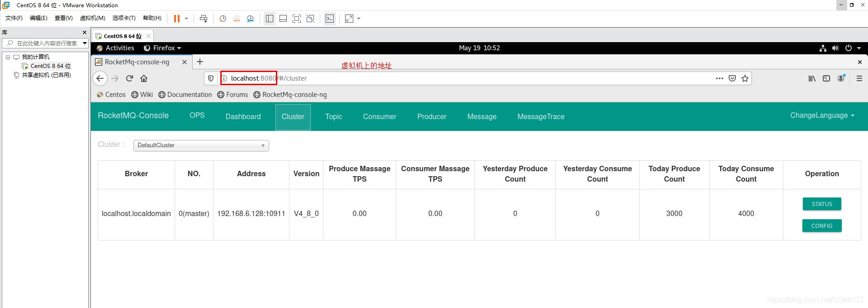This screenshot has width=868, height=308.
Task: Open the 编辑(E) menu
Action: tap(38, 18)
